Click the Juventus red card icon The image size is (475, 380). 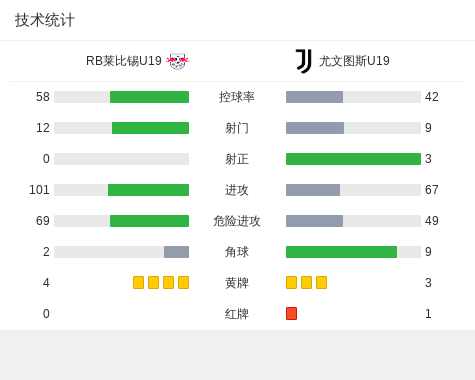pos(291,314)
